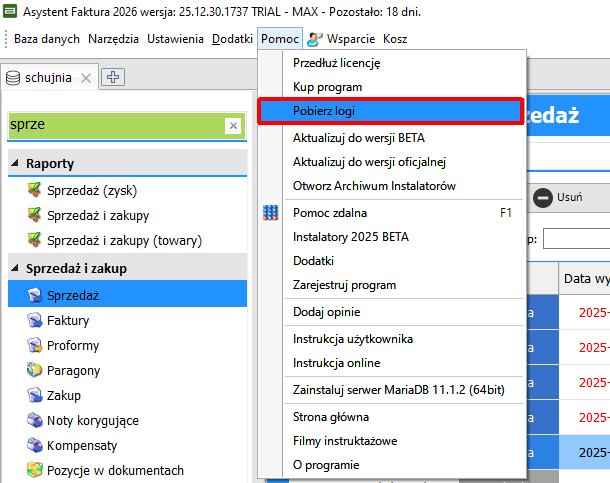
Task: Click the Zakup icon in sidebar
Action: coord(35,396)
